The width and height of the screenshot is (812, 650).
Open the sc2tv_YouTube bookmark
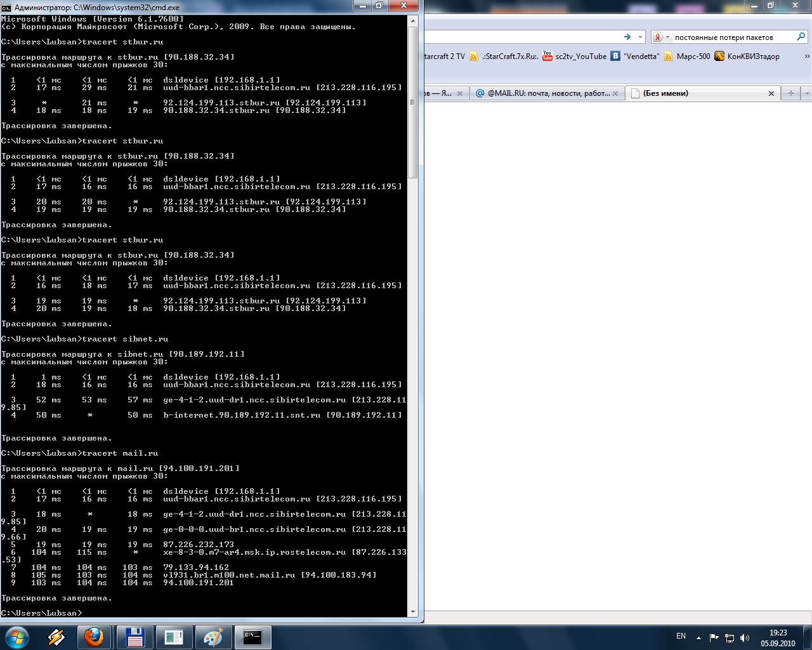tap(580, 56)
